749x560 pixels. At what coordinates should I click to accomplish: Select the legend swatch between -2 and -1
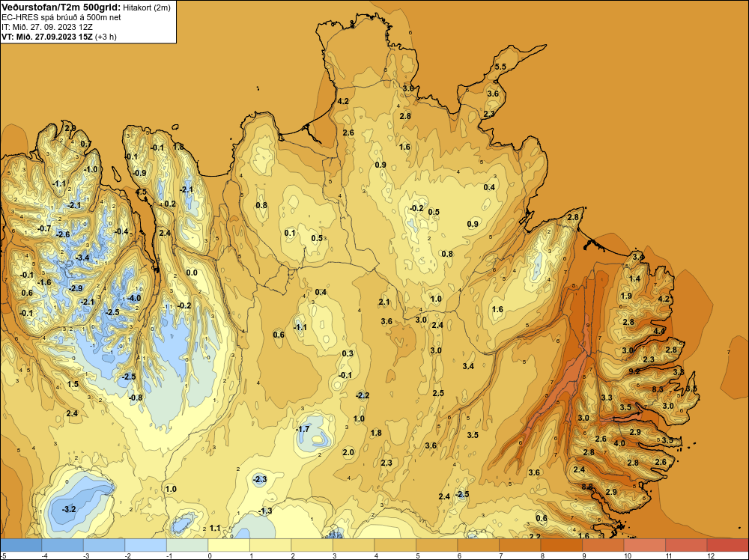point(146,545)
